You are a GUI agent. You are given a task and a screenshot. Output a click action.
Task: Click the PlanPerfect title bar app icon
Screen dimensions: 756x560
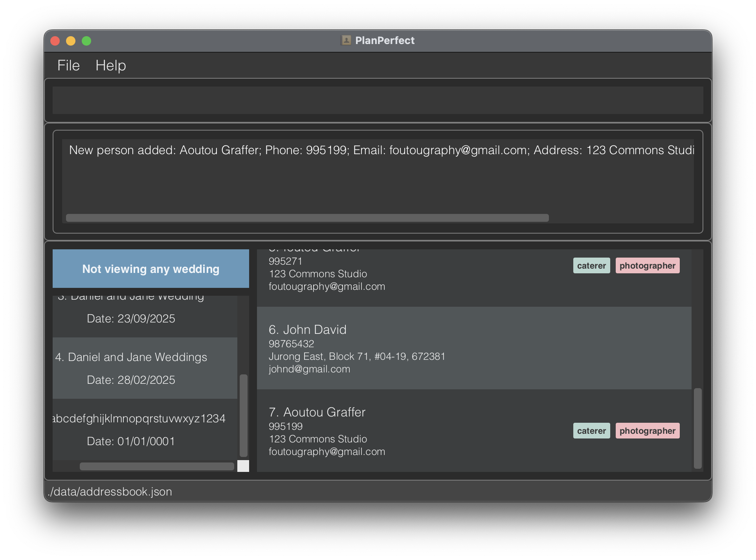point(346,41)
